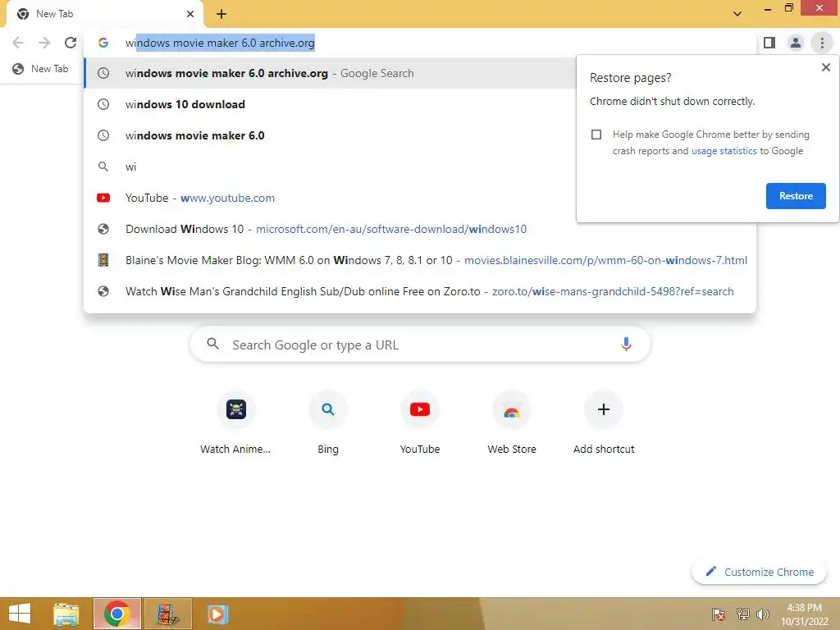The width and height of the screenshot is (840, 630).
Task: Focus the 'Search Google or type a URL' box
Action: pyautogui.click(x=420, y=345)
